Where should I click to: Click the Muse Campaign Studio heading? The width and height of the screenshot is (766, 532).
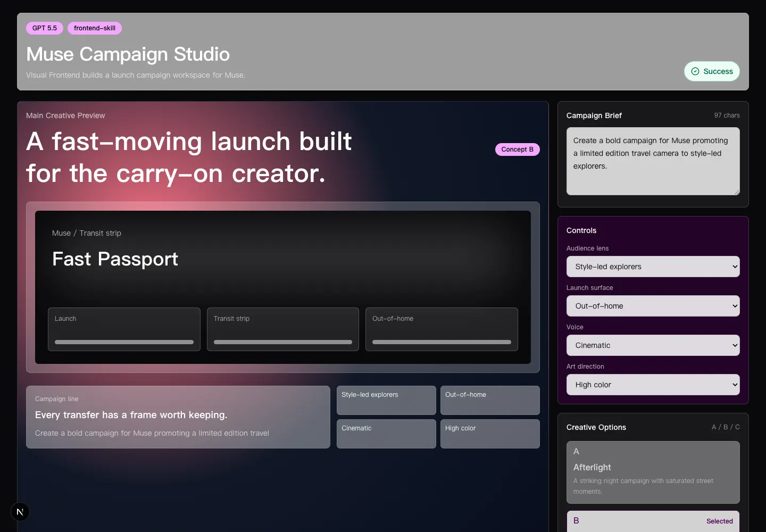tap(128, 54)
